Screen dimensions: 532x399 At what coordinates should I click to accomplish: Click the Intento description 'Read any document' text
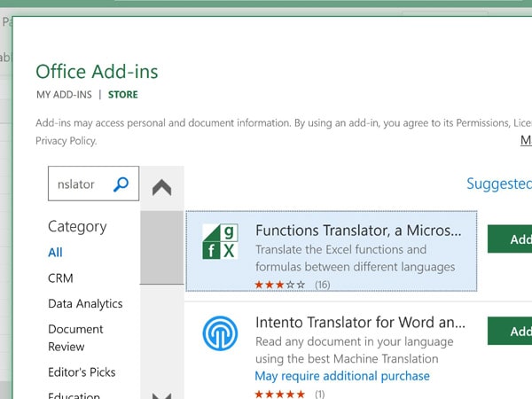[354, 350]
